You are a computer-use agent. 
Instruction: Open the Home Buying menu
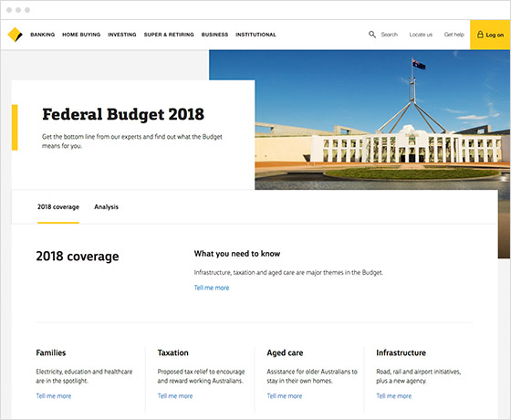tap(81, 35)
